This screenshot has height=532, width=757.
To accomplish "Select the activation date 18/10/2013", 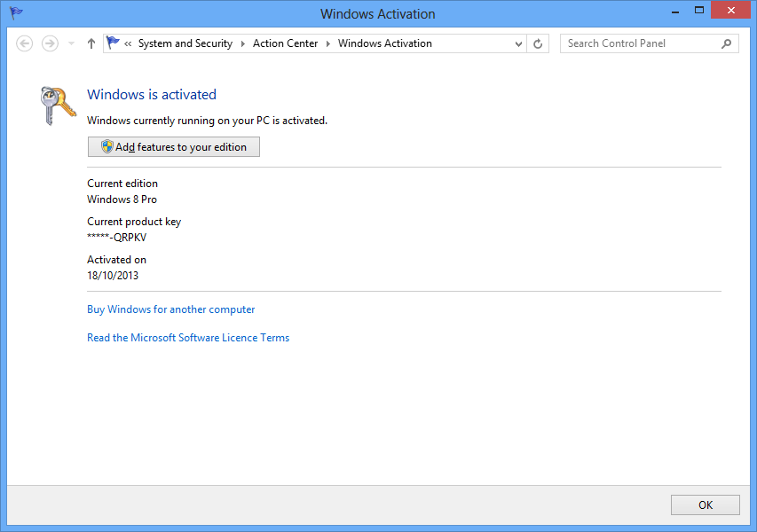I will pyautogui.click(x=113, y=276).
